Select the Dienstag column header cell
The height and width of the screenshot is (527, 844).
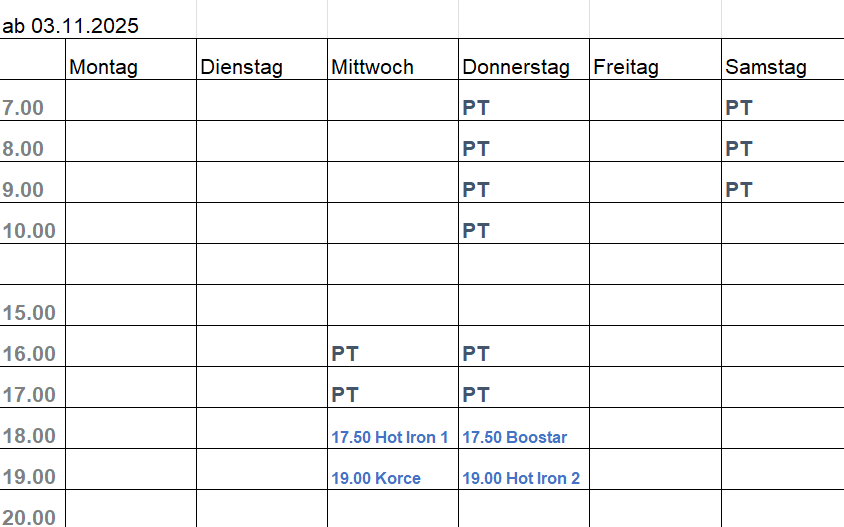241,67
